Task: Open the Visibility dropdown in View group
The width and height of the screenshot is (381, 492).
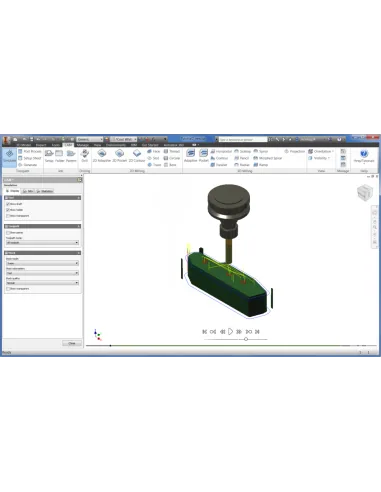Action: pyautogui.click(x=319, y=158)
